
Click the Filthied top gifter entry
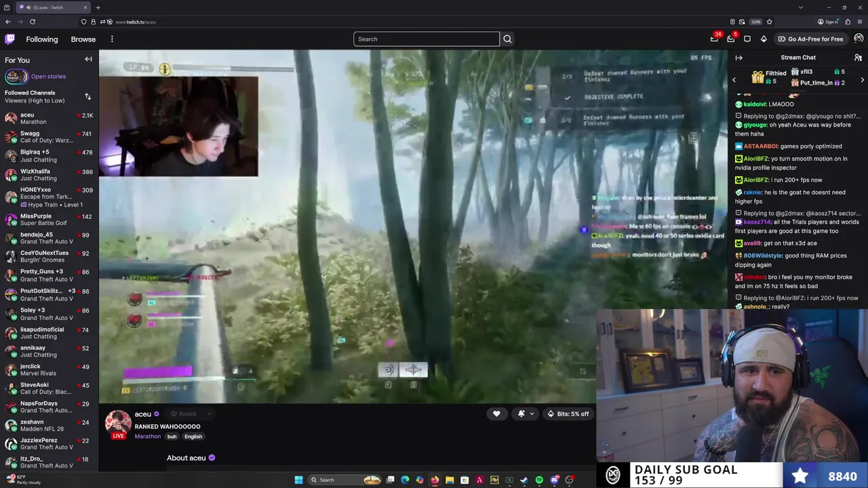pos(769,77)
